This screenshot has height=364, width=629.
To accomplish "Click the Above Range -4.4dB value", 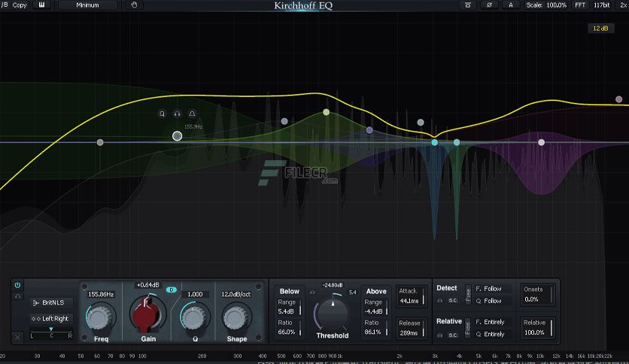I will (373, 311).
